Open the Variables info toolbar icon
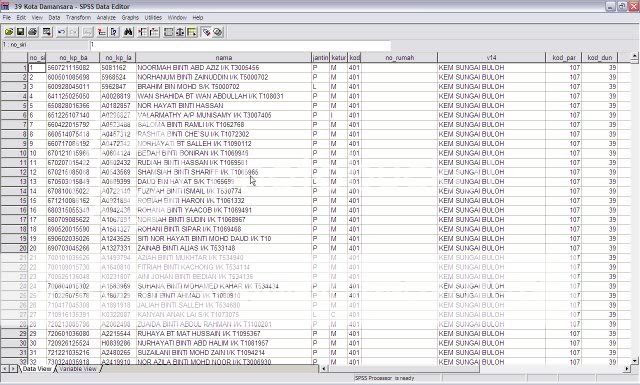This screenshot has height=385, width=640. (x=114, y=32)
